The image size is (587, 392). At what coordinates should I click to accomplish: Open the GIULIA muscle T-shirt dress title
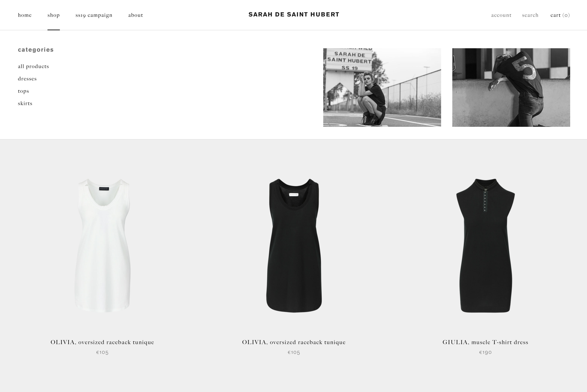pos(485,342)
